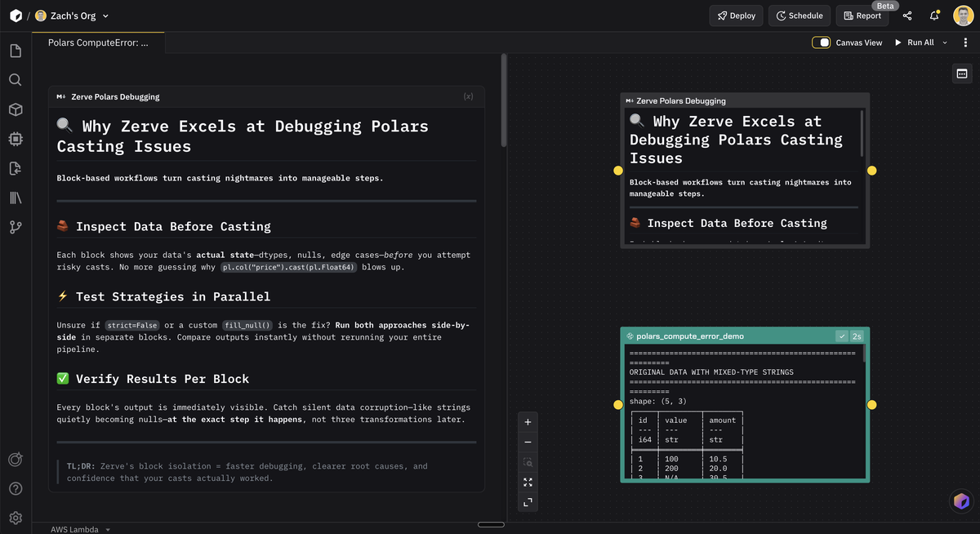Viewport: 980px width, 534px height.
Task: Click the bottom panel resize handle
Action: click(x=491, y=524)
